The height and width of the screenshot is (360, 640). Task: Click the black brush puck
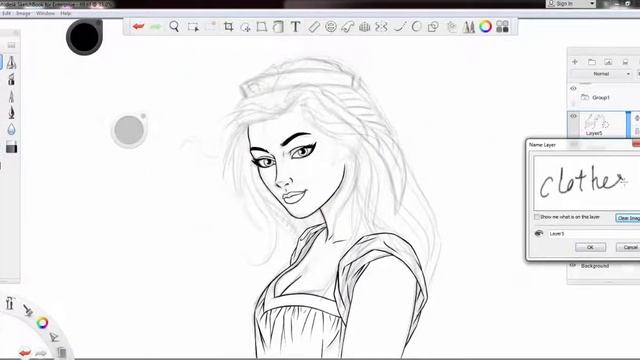pyautogui.click(x=84, y=36)
